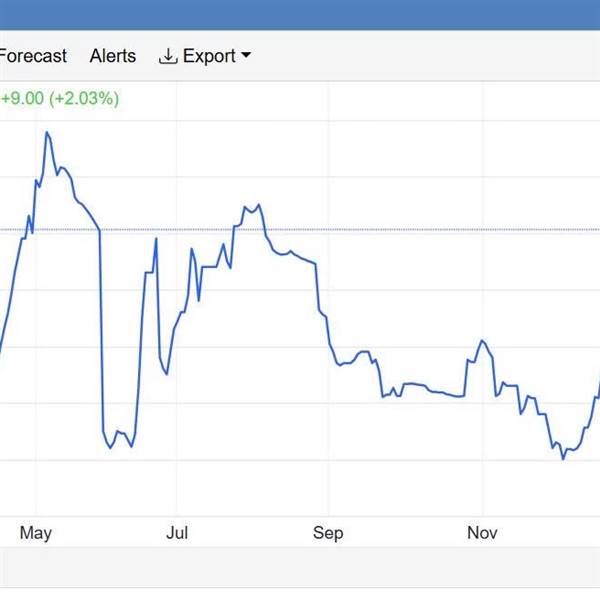
Task: Click the chart's lowest point after November
Action: tap(563, 458)
